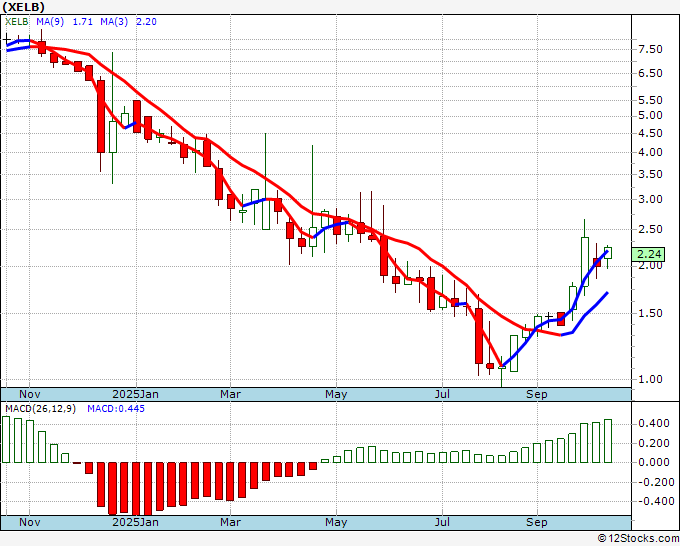This screenshot has width=680, height=546.
Task: Click the 0.200 MACD axis label
Action: tap(654, 443)
